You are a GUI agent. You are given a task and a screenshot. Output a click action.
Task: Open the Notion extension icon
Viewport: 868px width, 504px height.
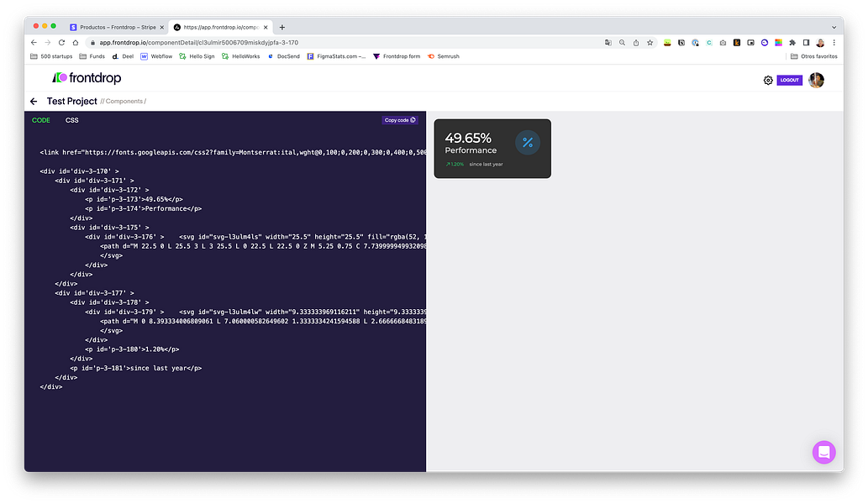point(681,43)
